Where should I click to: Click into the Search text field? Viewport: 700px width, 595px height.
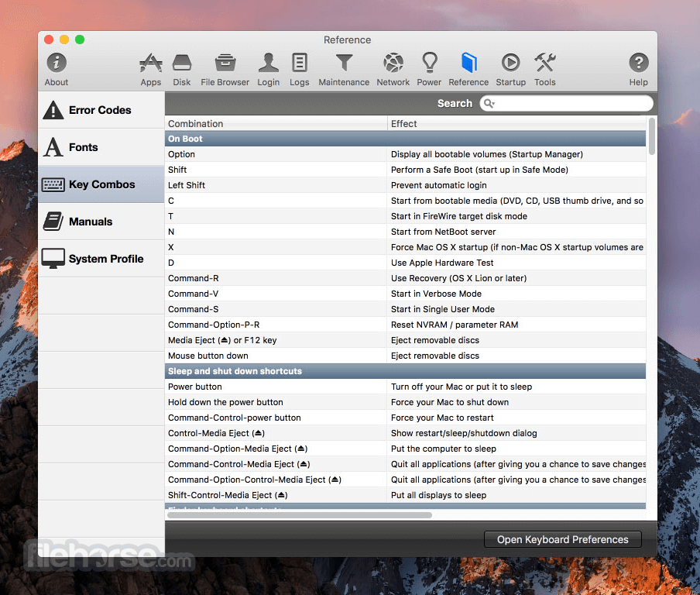pyautogui.click(x=567, y=104)
